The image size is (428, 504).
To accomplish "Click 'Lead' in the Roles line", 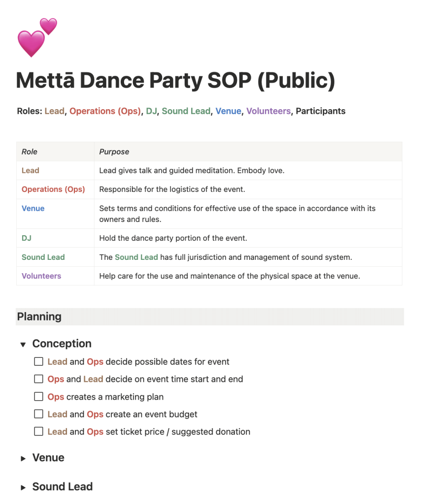I will [x=54, y=111].
